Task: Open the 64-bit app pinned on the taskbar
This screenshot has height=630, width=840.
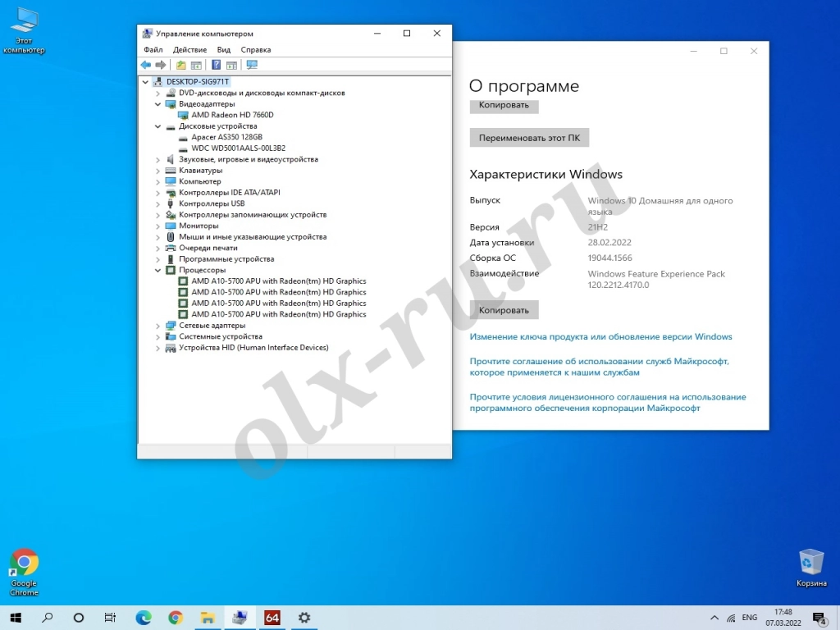Action: [x=272, y=617]
